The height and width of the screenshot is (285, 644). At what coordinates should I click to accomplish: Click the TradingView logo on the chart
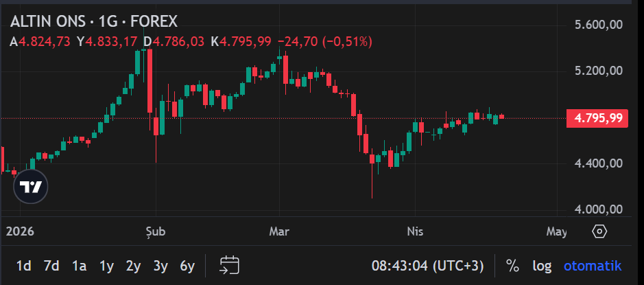click(x=31, y=187)
